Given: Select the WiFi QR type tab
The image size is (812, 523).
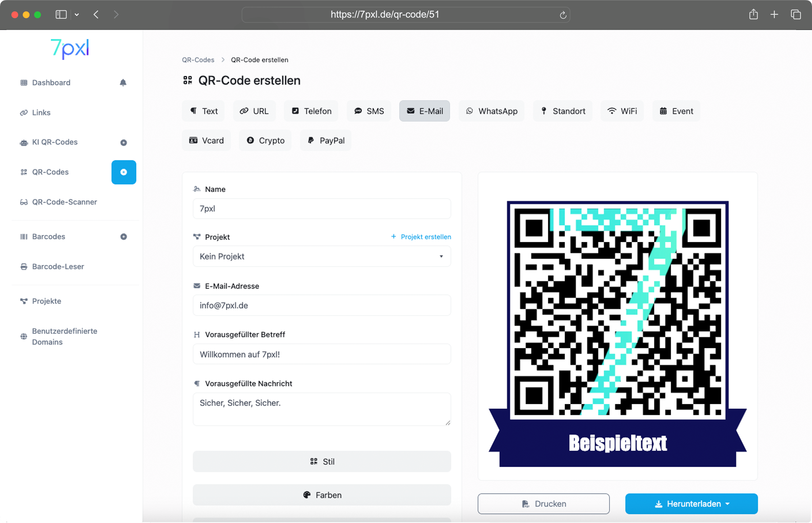Looking at the screenshot, I should 622,111.
